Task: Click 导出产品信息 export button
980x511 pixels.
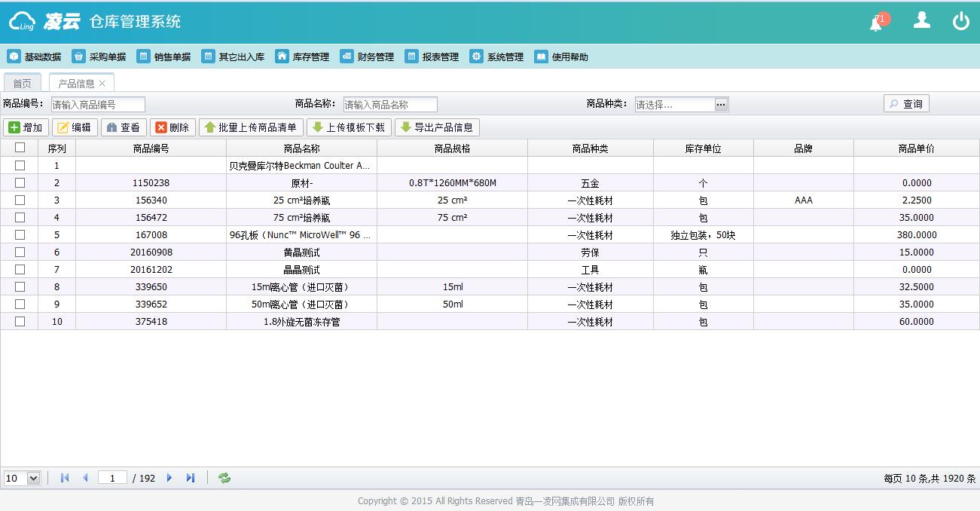Action: (x=436, y=127)
